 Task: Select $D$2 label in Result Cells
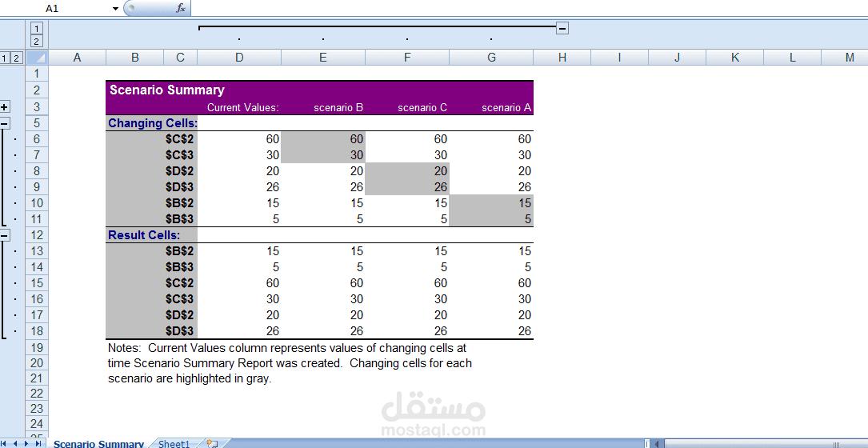(180, 315)
